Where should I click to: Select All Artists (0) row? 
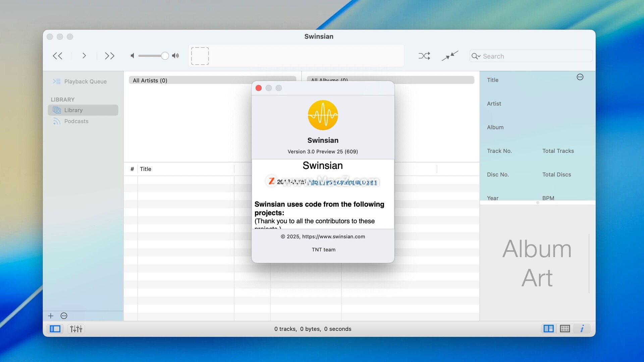pos(212,80)
